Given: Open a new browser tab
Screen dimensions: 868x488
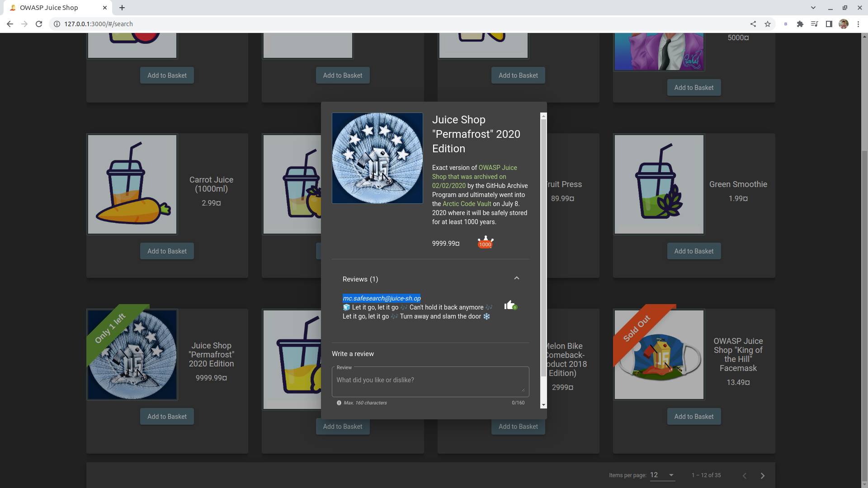Looking at the screenshot, I should [122, 8].
